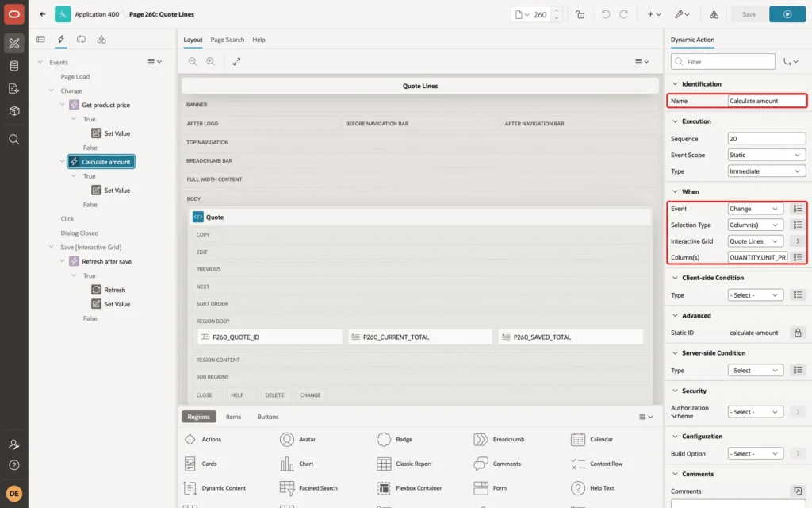
Task: Click the Oracle logo at the top left
Action: click(x=14, y=14)
